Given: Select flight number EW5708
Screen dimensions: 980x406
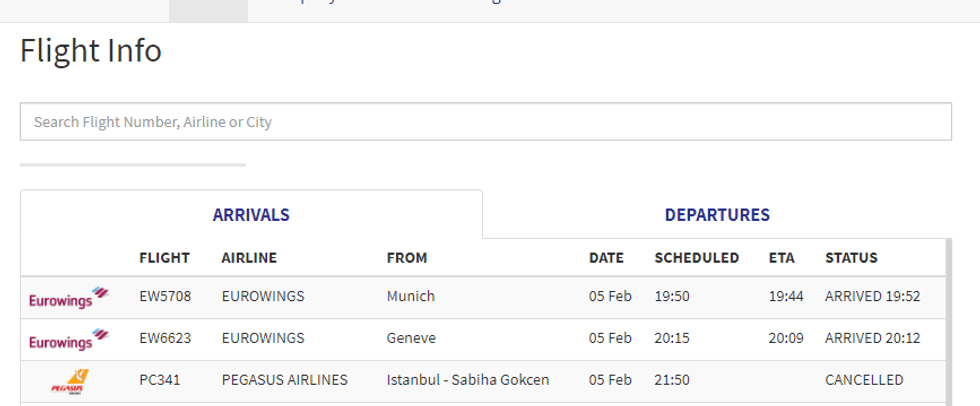Looking at the screenshot, I should pyautogui.click(x=165, y=297).
